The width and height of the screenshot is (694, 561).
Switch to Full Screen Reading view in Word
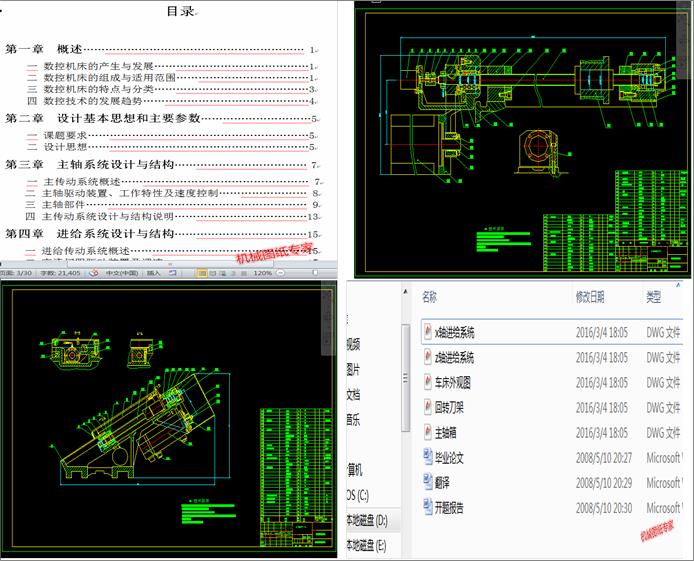pyautogui.click(x=213, y=273)
